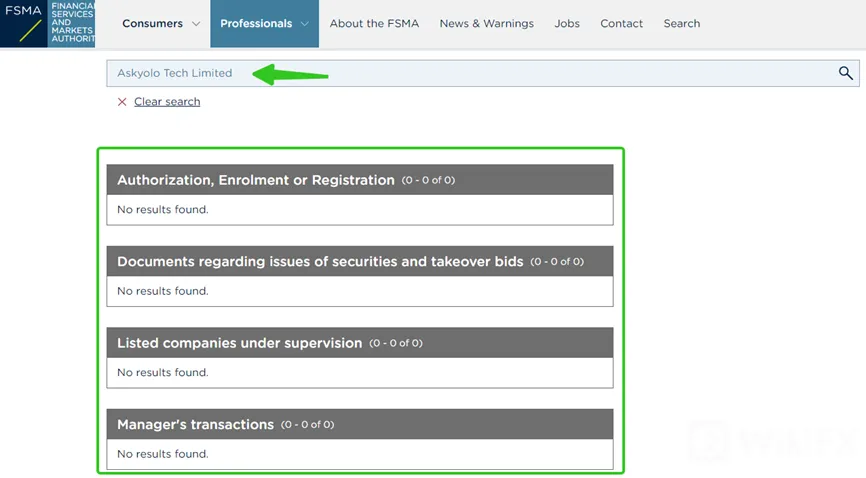Image resolution: width=866 pixels, height=478 pixels.
Task: Click the magnifying glass search icon
Action: tap(846, 73)
